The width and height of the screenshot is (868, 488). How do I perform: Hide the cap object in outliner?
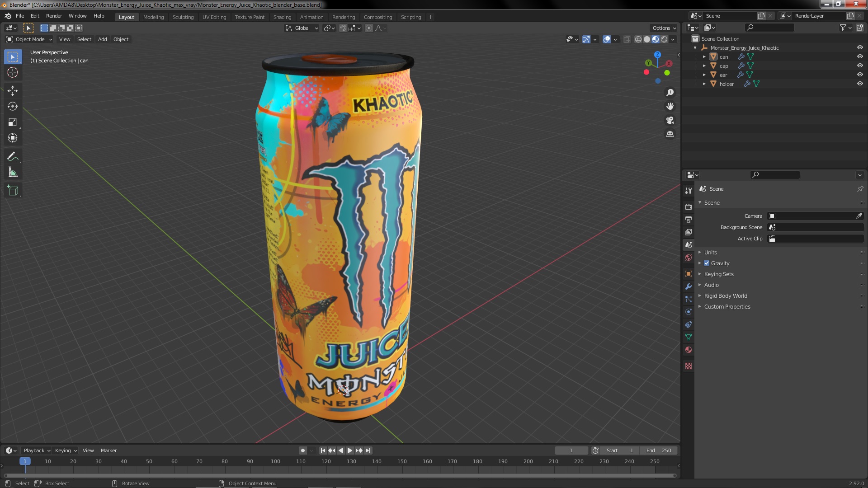[860, 66]
